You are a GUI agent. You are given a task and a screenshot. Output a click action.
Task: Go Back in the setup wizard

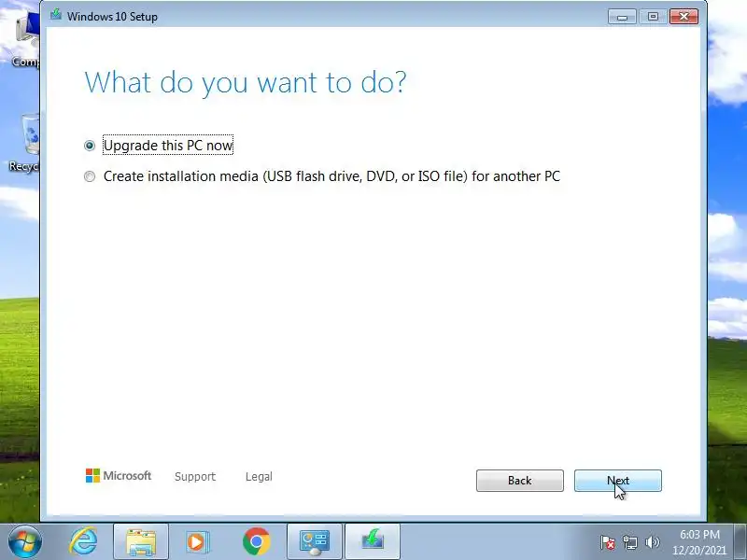(x=520, y=481)
